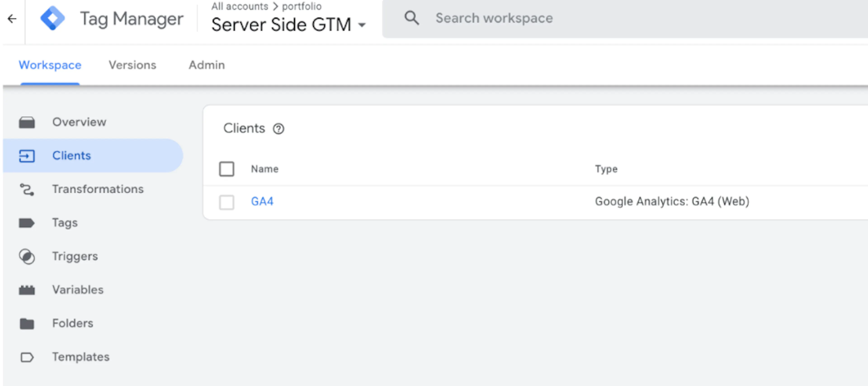Image resolution: width=868 pixels, height=386 pixels.
Task: Click the Triggers circle icon
Action: [27, 256]
